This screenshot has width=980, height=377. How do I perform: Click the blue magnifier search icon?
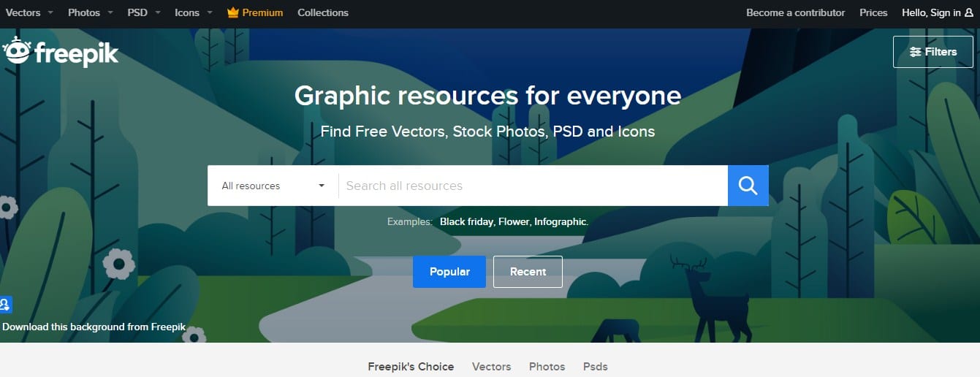(748, 186)
